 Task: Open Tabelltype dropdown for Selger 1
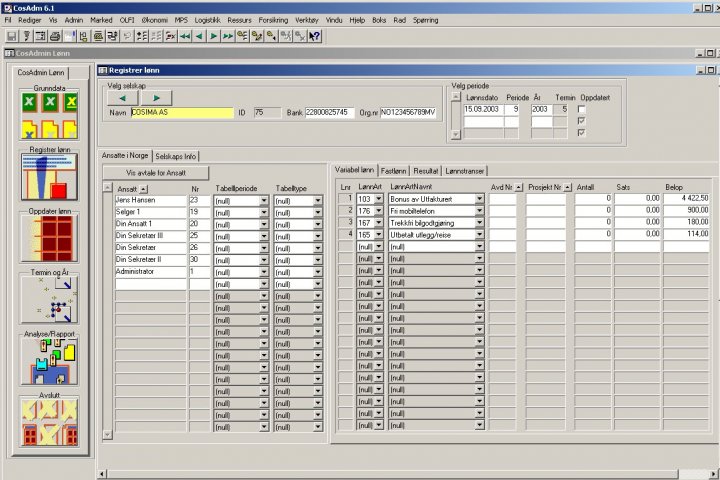coord(318,213)
